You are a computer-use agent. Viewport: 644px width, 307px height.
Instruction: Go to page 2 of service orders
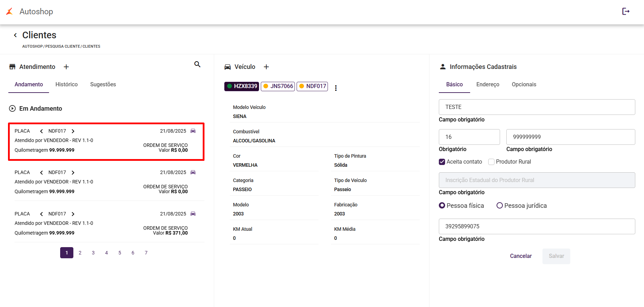point(80,253)
